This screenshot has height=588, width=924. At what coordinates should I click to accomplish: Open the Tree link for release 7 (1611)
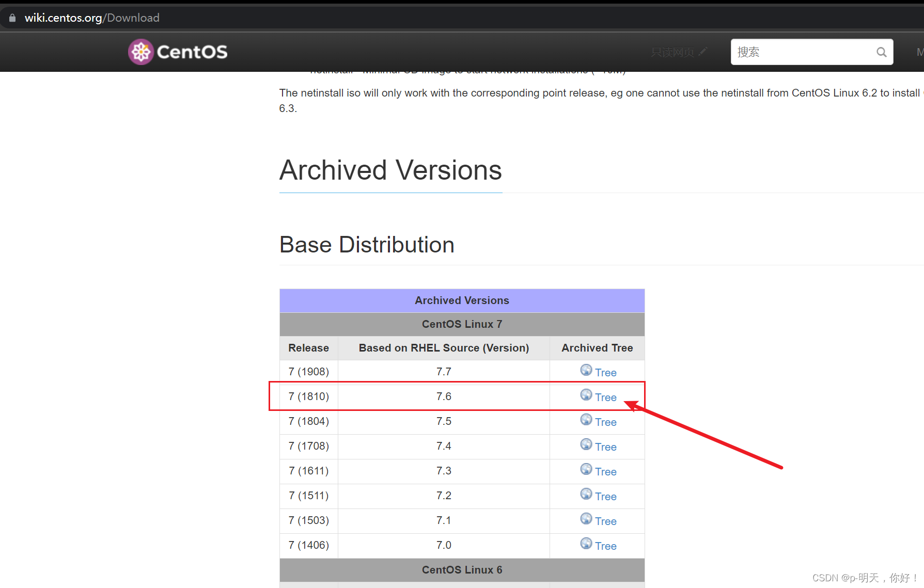[x=606, y=472]
